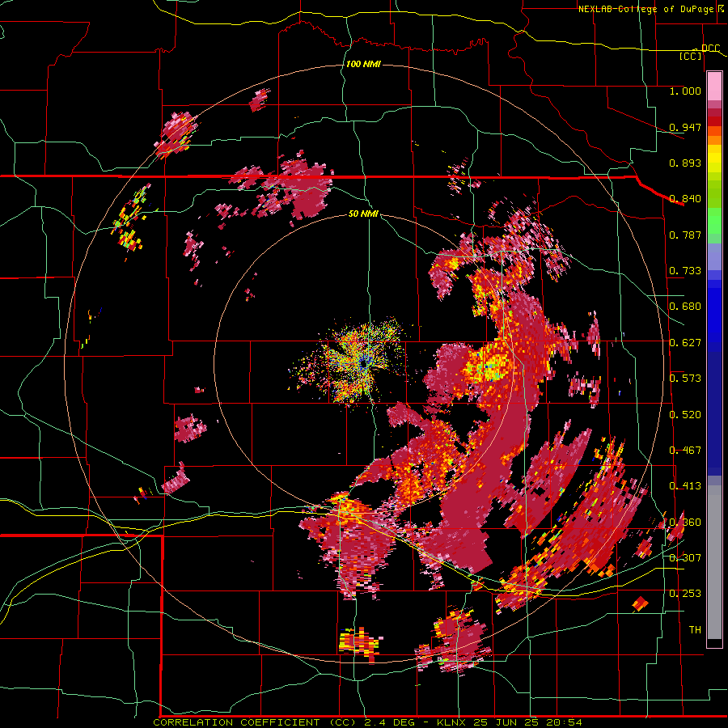Click the 0.413 color scale value

click(685, 486)
